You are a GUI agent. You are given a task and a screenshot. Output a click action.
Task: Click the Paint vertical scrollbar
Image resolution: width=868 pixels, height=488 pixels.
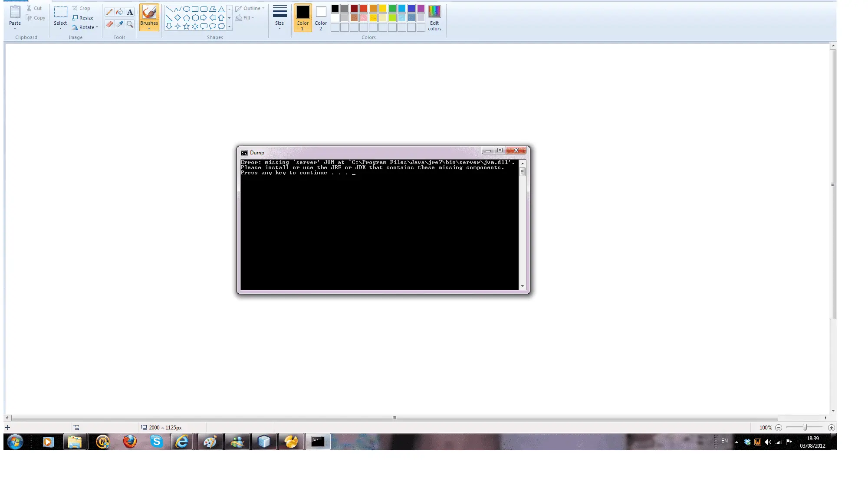(x=833, y=184)
